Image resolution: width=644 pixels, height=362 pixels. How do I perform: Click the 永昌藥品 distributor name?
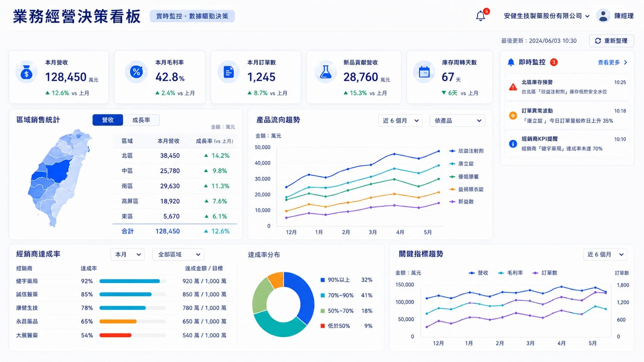[27, 322]
